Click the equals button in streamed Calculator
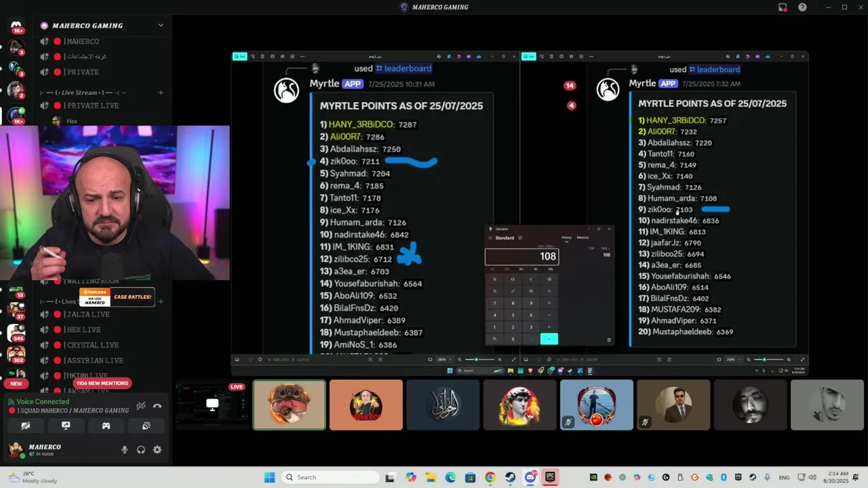The height and width of the screenshot is (488, 868). pos(549,339)
